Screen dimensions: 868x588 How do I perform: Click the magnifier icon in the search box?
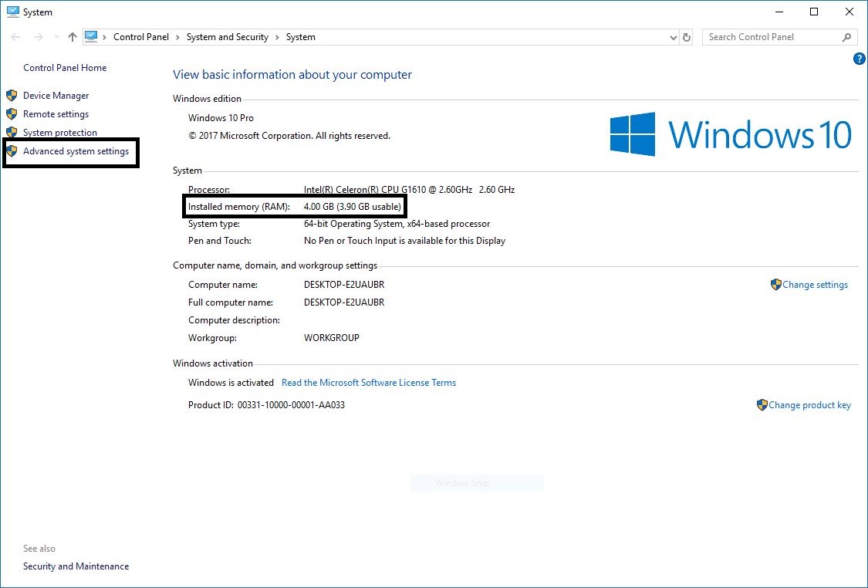(x=847, y=36)
